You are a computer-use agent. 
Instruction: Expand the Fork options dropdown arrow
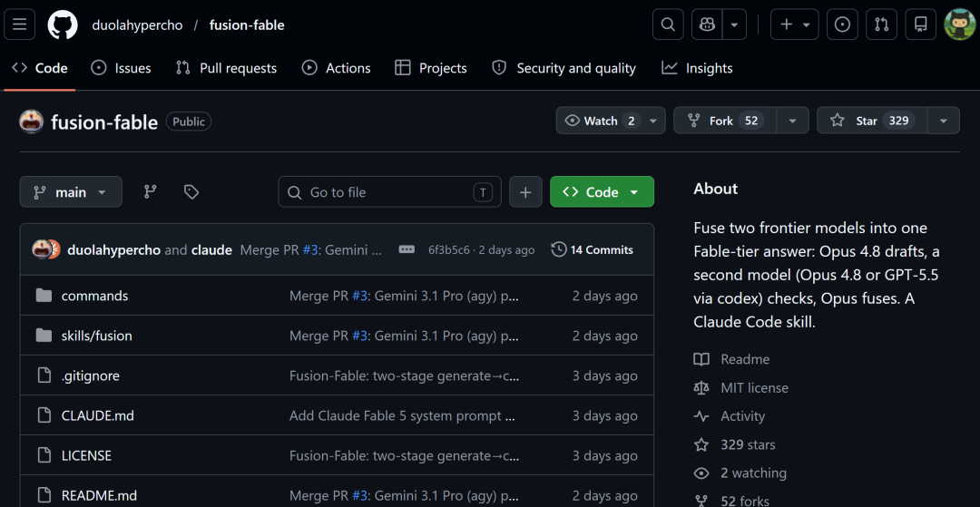tap(792, 121)
